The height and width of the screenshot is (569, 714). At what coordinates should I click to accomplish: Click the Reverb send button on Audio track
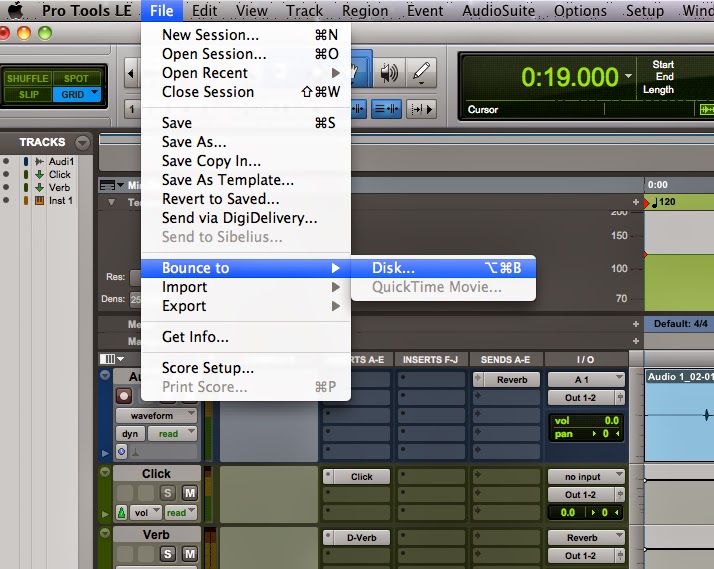pyautogui.click(x=512, y=380)
